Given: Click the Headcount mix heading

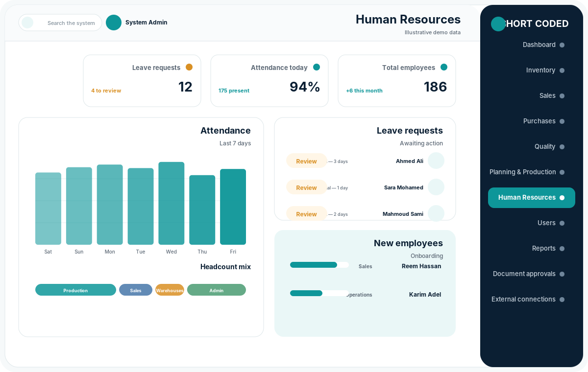Looking at the screenshot, I should (225, 267).
